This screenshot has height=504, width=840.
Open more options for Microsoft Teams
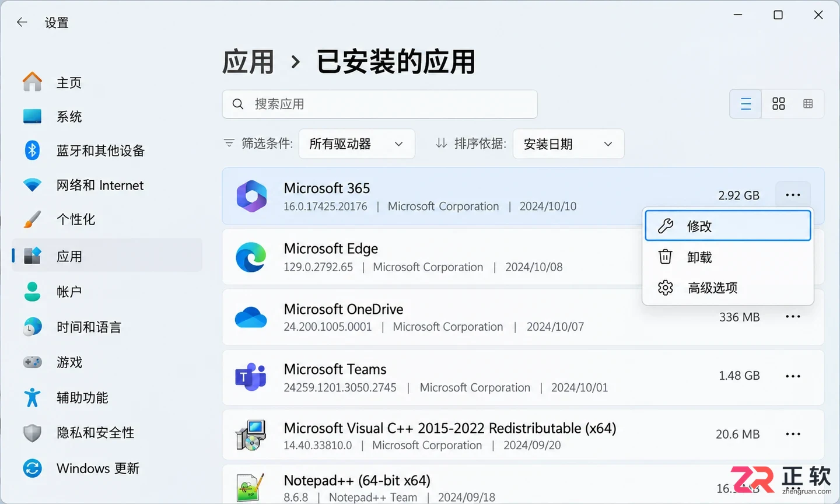click(x=793, y=376)
